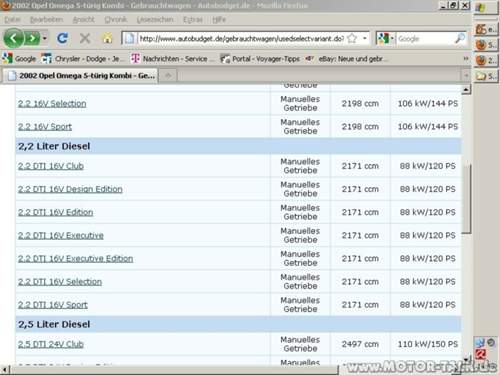Go to the Home page icon

coord(107,39)
